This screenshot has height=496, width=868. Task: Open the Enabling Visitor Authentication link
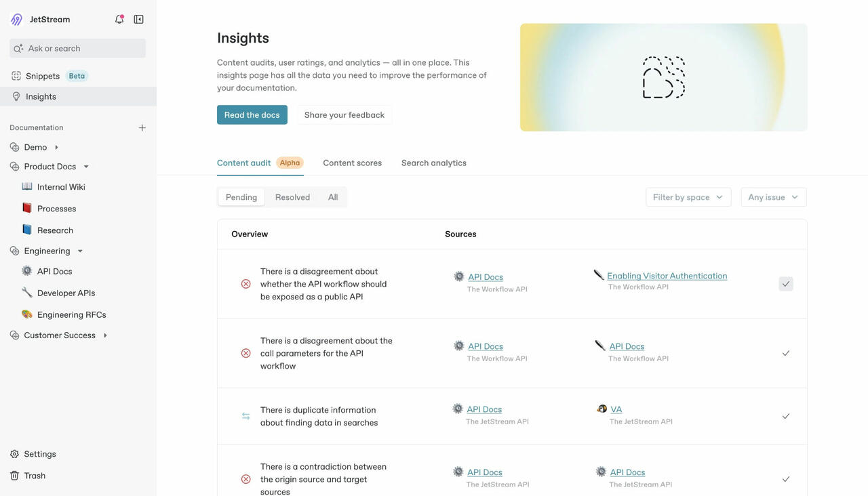[667, 276]
